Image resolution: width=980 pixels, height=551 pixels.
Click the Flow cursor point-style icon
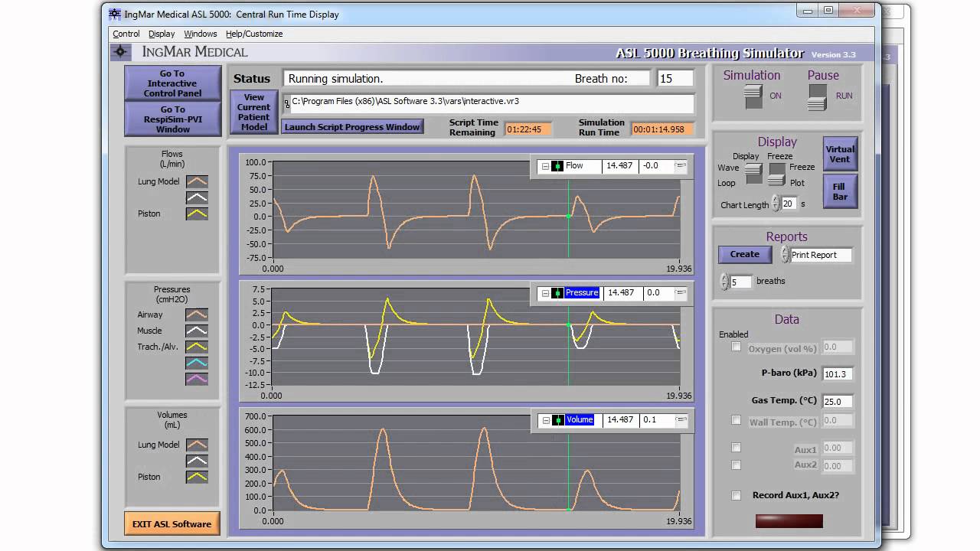coord(557,166)
